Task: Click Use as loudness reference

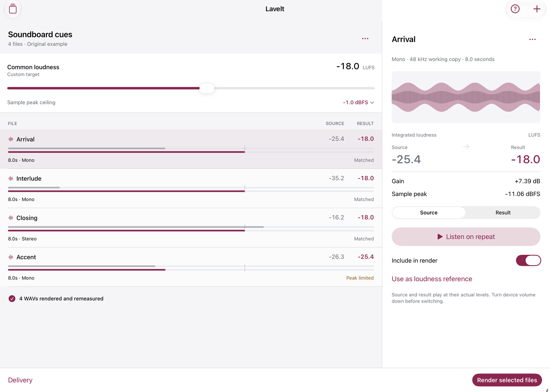Action: pyautogui.click(x=432, y=279)
